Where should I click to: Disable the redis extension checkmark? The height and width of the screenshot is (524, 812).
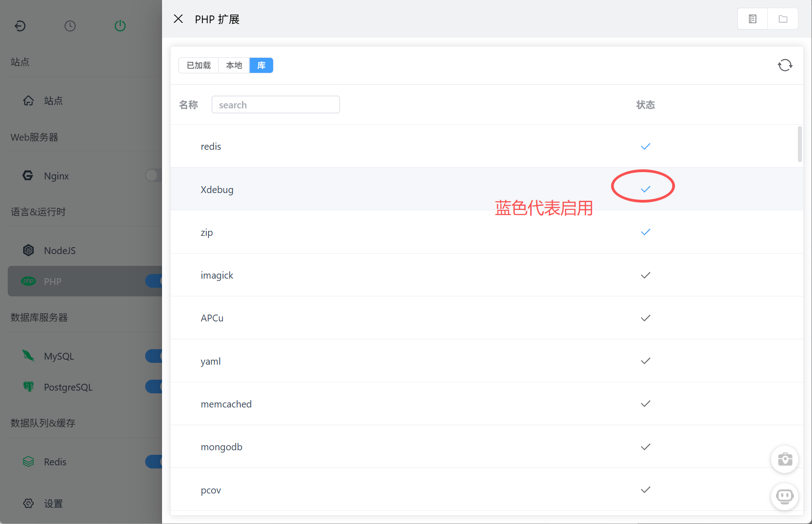tap(645, 146)
